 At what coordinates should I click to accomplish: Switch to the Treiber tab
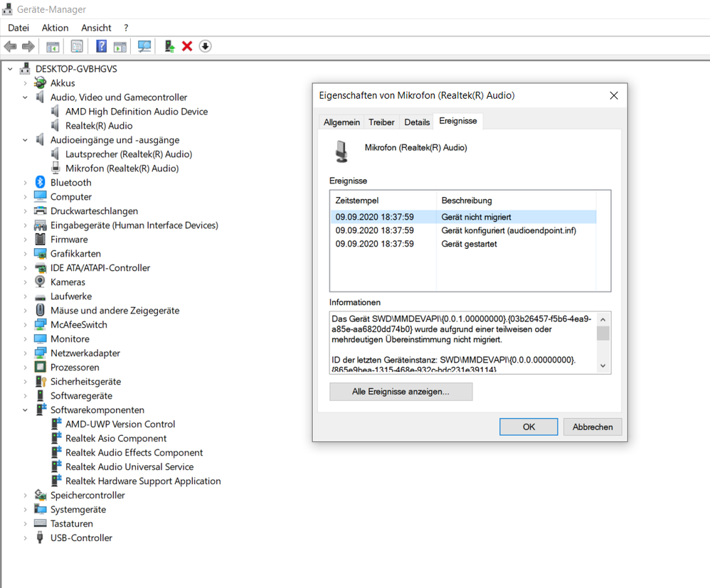381,122
